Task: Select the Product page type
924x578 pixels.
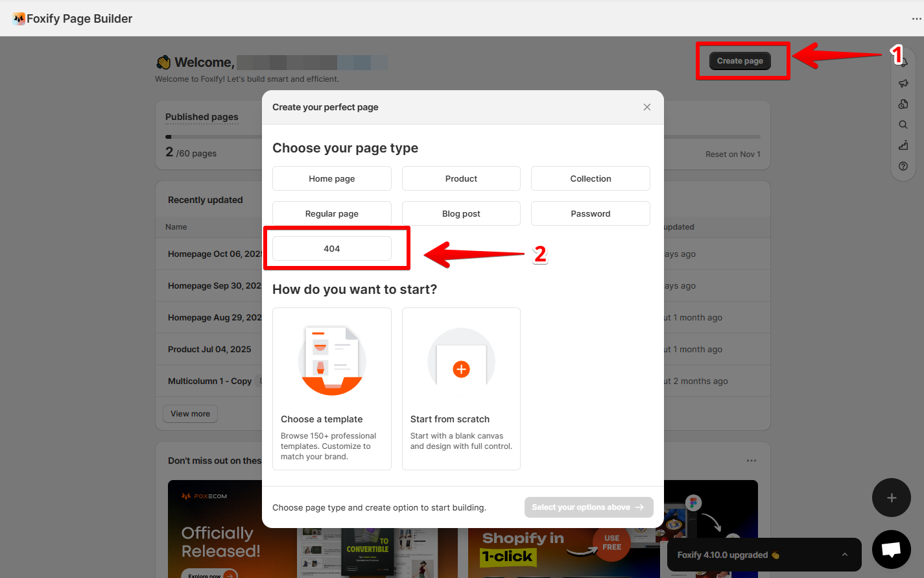Action: 461,178
